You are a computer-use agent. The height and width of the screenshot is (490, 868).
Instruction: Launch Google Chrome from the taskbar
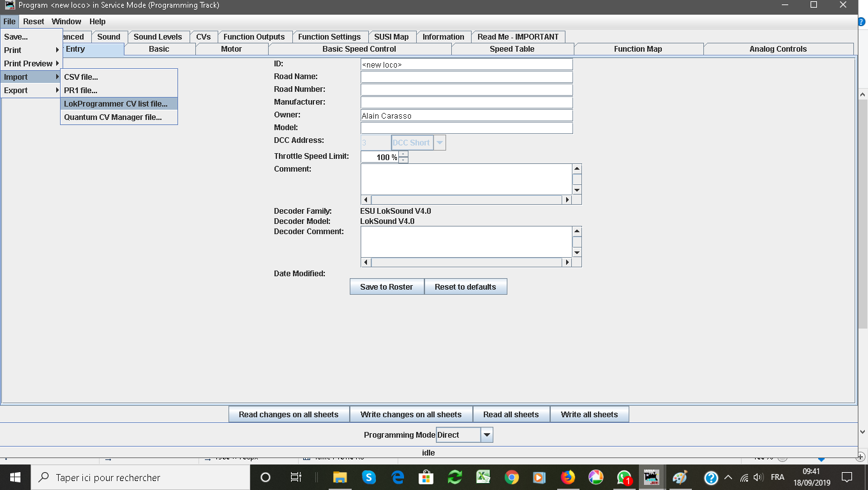pyautogui.click(x=511, y=477)
